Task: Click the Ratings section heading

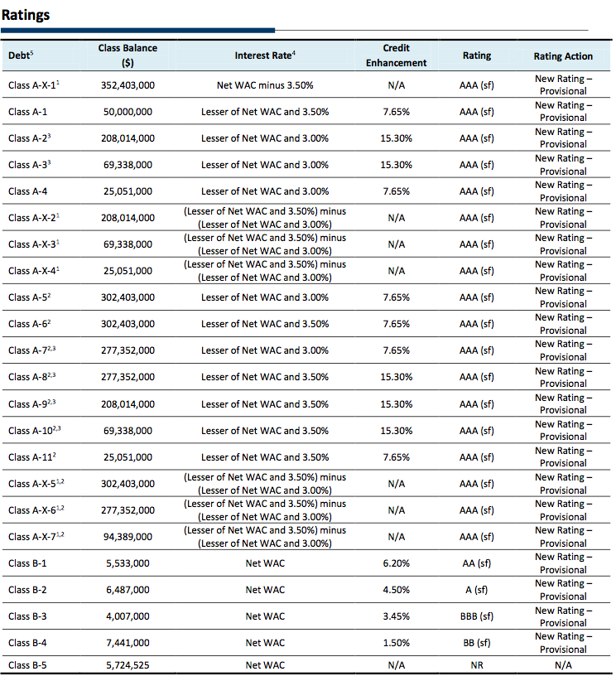Action: pos(26,15)
